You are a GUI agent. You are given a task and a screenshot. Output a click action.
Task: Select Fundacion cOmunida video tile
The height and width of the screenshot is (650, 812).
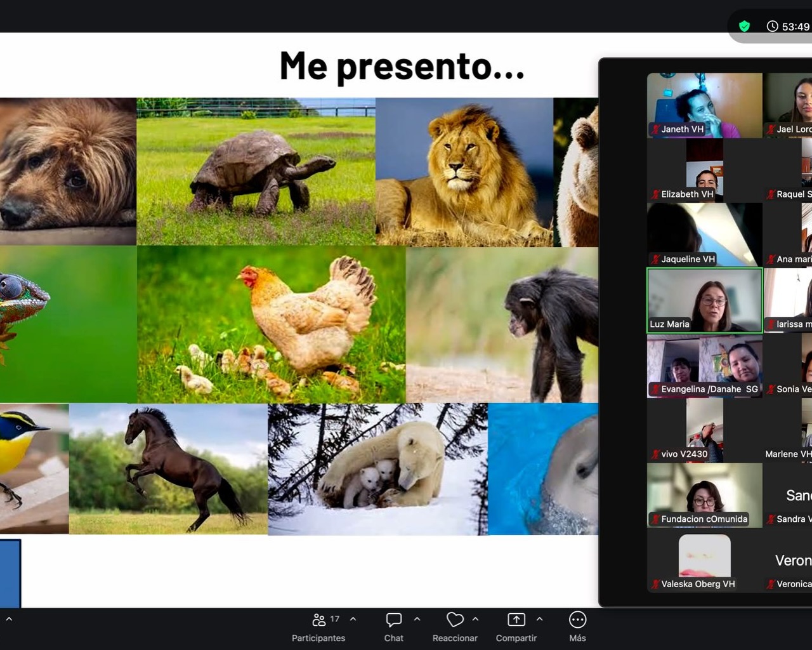click(x=704, y=495)
